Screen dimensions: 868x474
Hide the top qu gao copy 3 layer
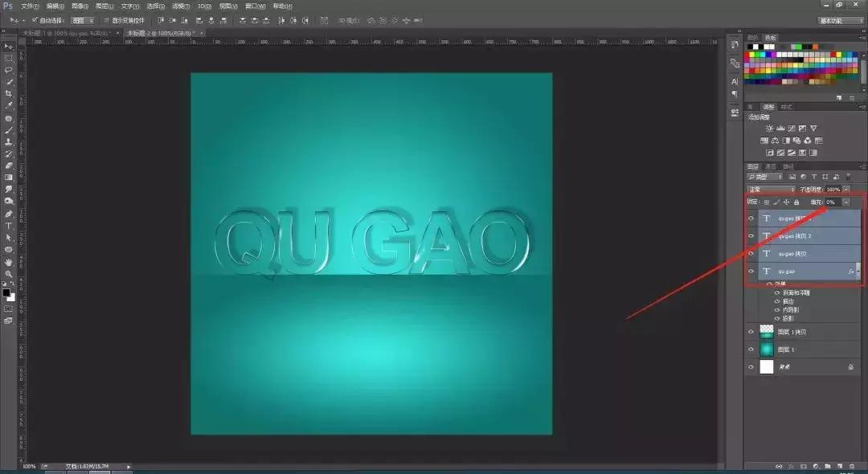tap(751, 218)
